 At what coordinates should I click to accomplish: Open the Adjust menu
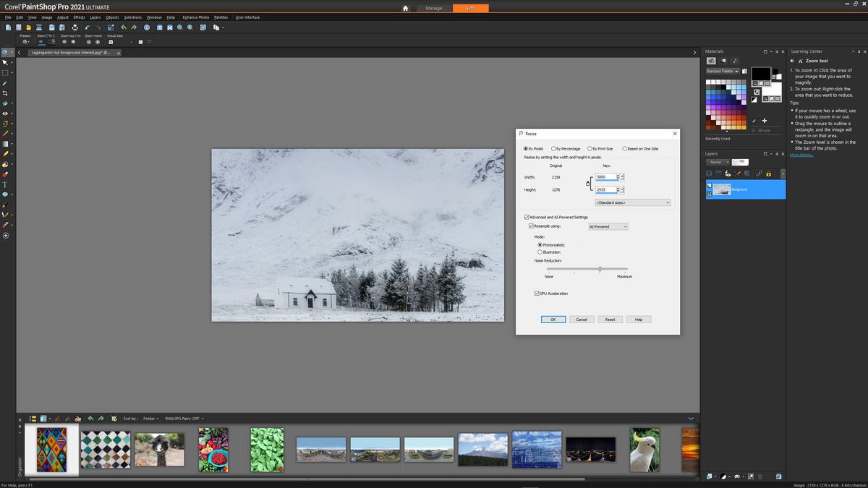point(63,17)
